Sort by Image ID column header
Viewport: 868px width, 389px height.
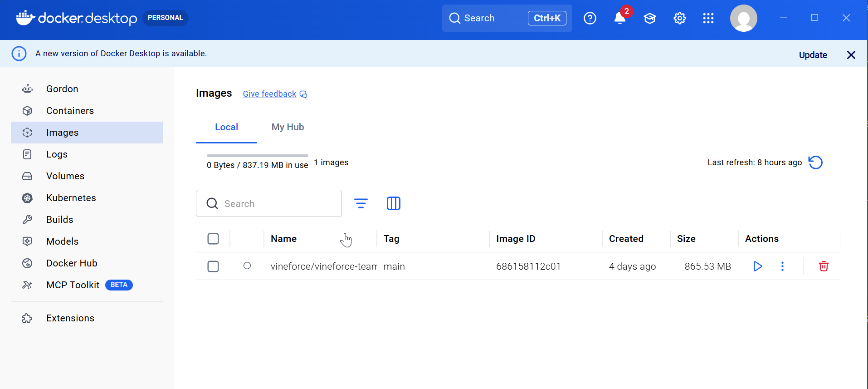516,239
